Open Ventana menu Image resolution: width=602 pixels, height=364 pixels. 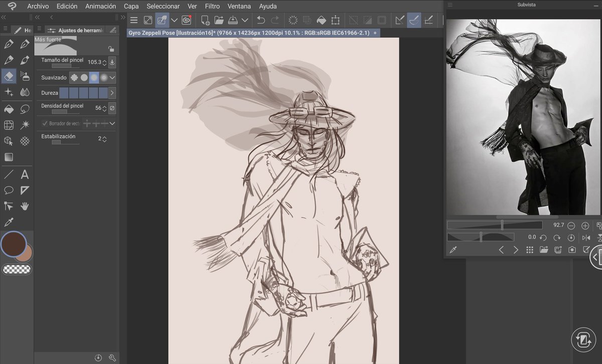coord(239,6)
